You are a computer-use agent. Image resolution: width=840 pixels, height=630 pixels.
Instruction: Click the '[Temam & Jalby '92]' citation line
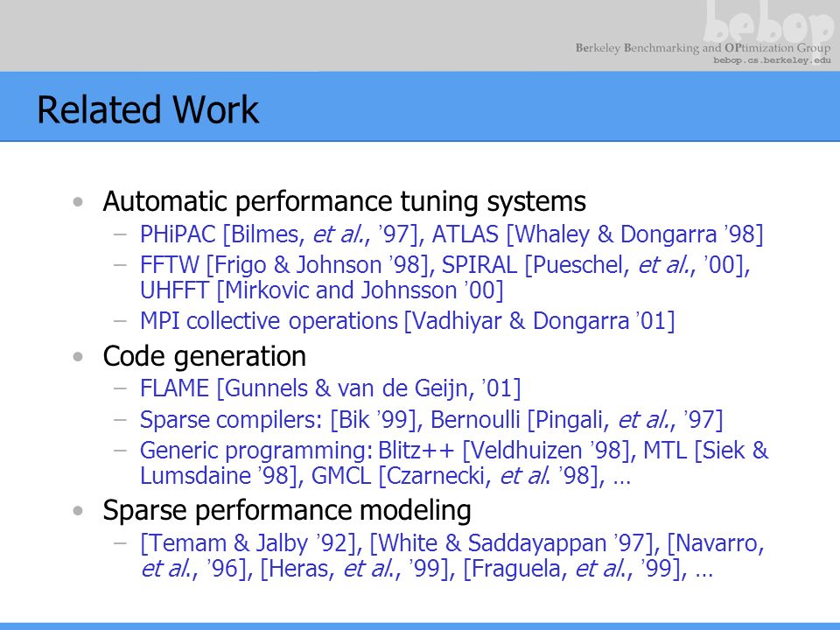point(452,543)
